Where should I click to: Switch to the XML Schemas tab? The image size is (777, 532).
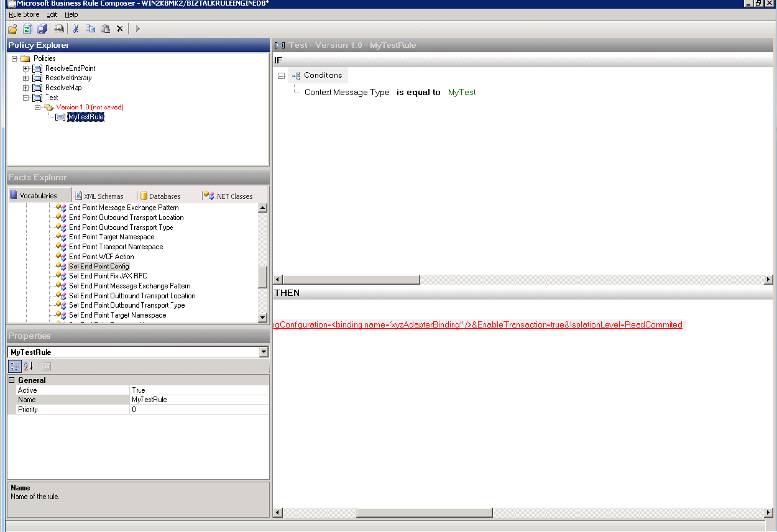point(99,196)
